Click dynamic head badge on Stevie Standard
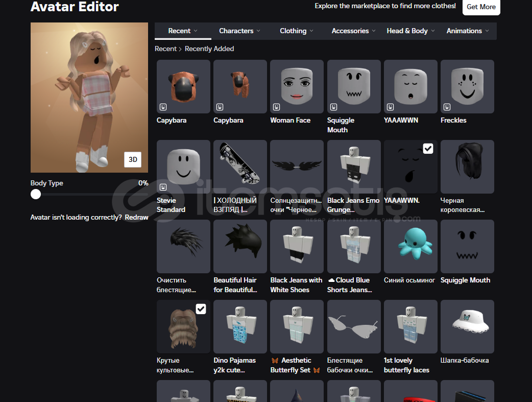The image size is (532, 402). (x=163, y=187)
